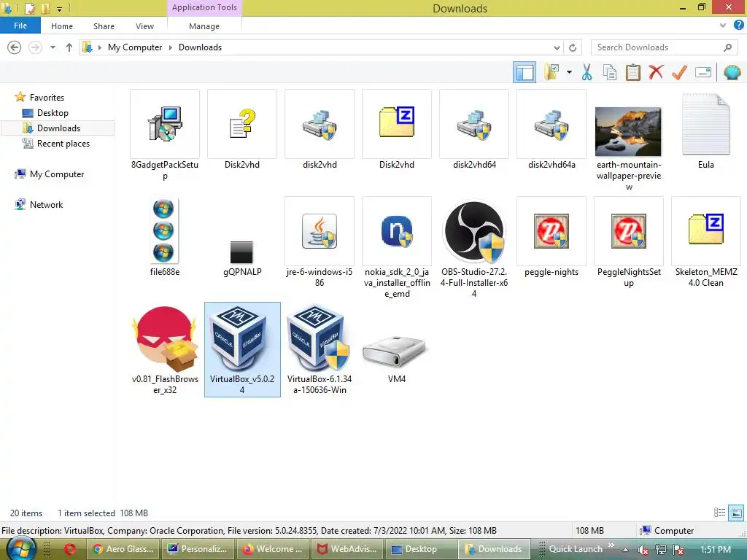Click the red X Delete toolbar icon
The image size is (747, 560).
click(x=656, y=72)
